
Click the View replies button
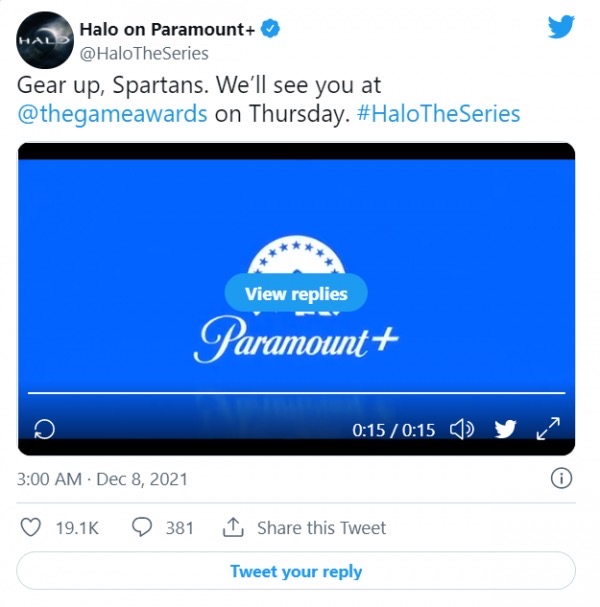296,293
